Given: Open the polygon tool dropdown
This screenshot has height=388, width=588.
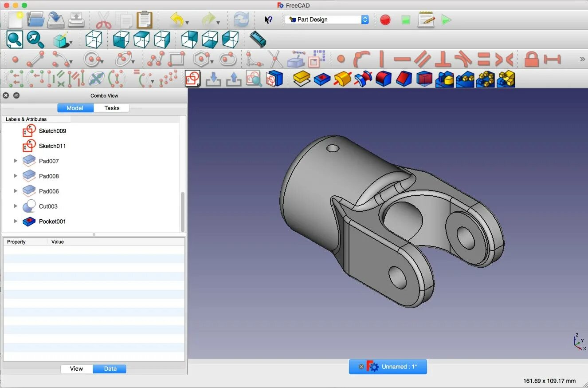Looking at the screenshot, I should 212,62.
